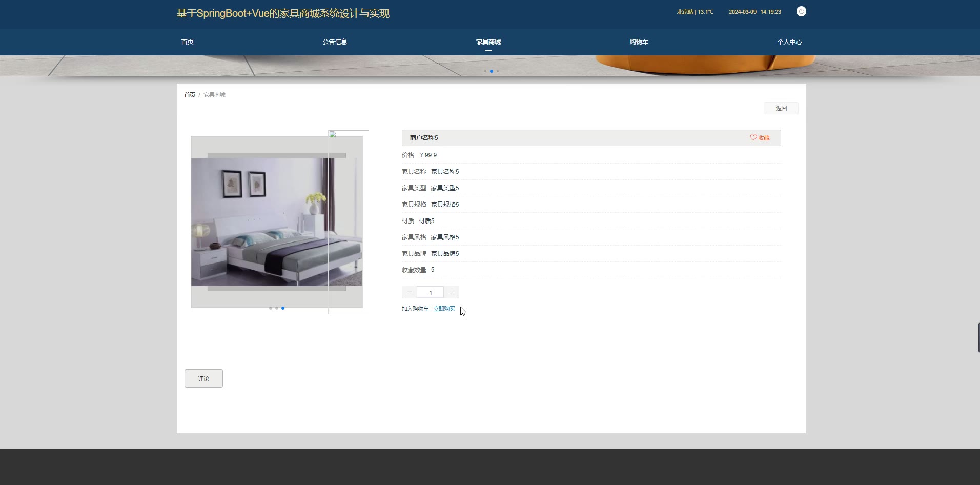This screenshot has height=485, width=980.
Task: Click the 收藏数量 label
Action: (414, 270)
